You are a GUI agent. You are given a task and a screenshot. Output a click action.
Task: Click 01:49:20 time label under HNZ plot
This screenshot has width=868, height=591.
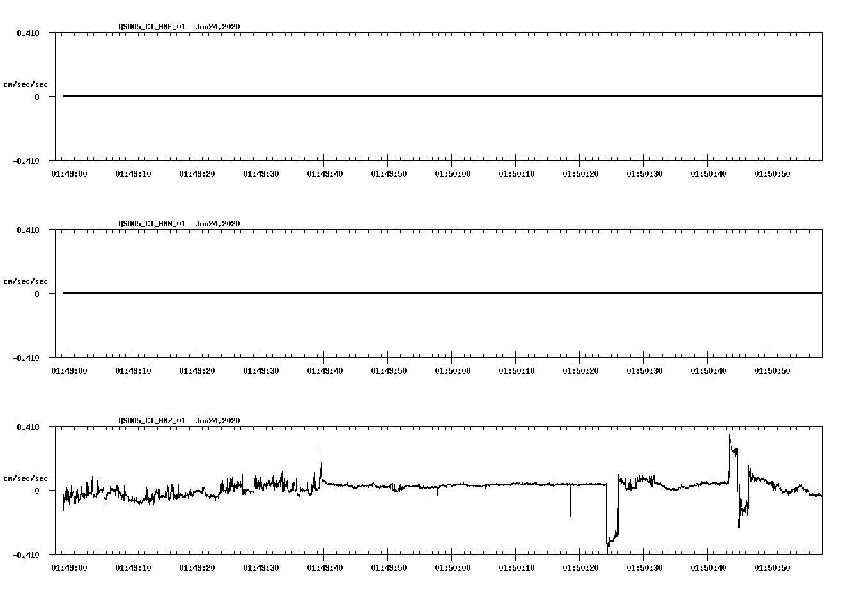click(x=197, y=568)
